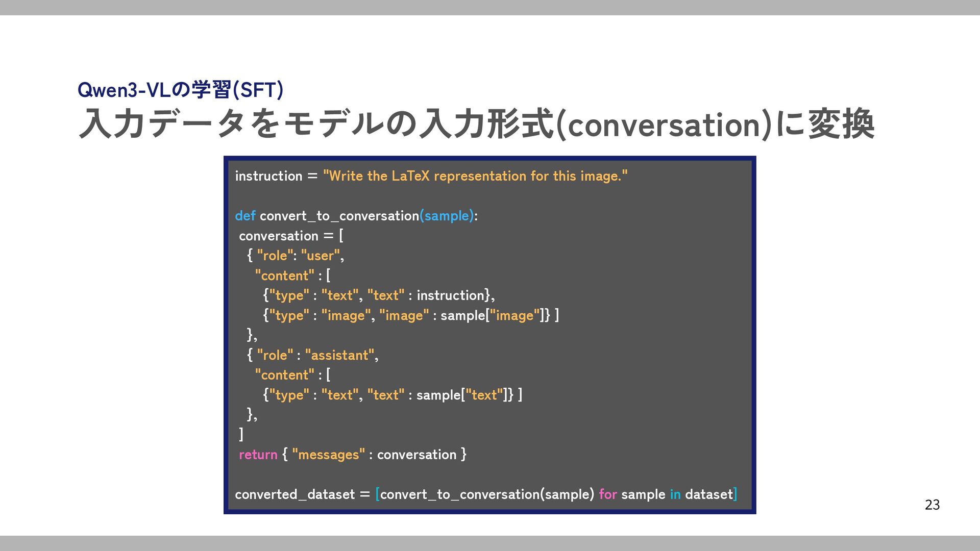Click the 'for' keyword in the list comprehension
Image resolution: width=980 pixels, height=551 pixels.
click(607, 494)
